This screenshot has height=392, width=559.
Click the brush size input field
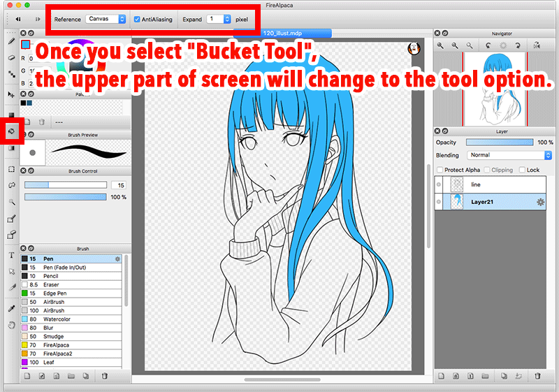117,184
